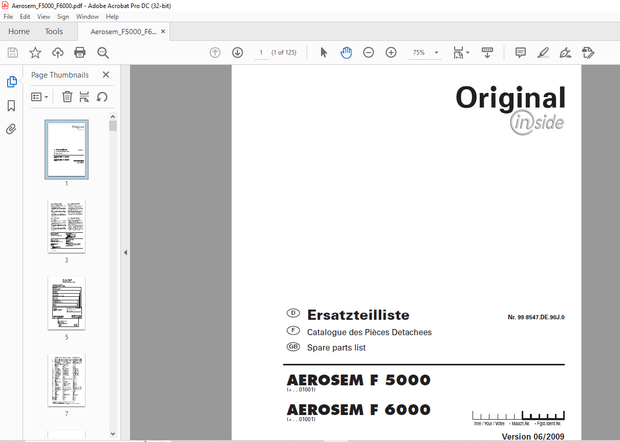Open the Edit menu
This screenshot has width=620, height=442.
(25, 17)
